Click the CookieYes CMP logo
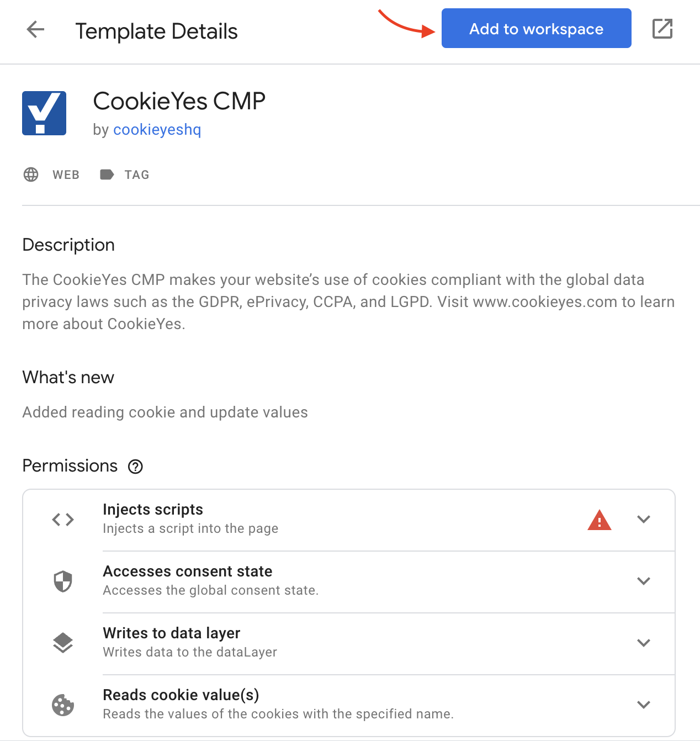The image size is (700, 741). tap(44, 113)
